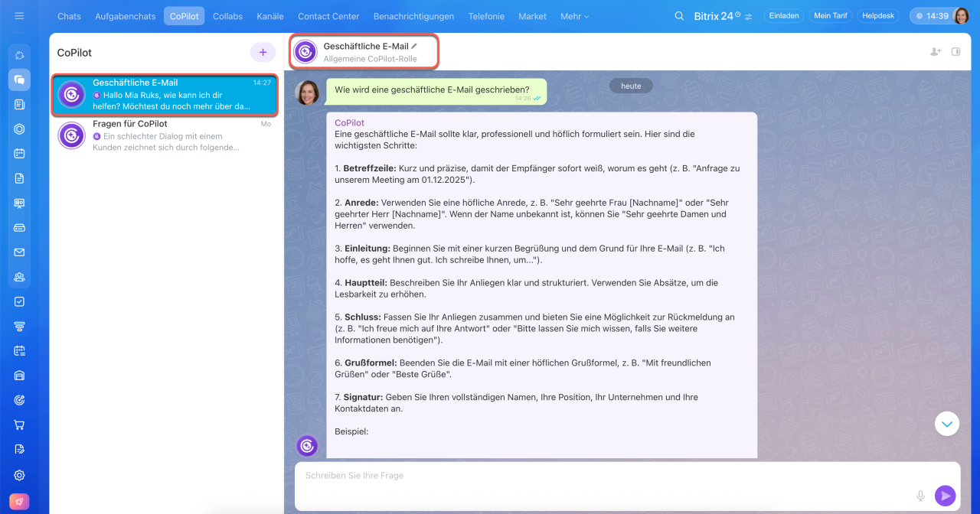Viewport: 980px width, 514px height.
Task: Click the CoPilot avatar beside the reply
Action: 307,446
